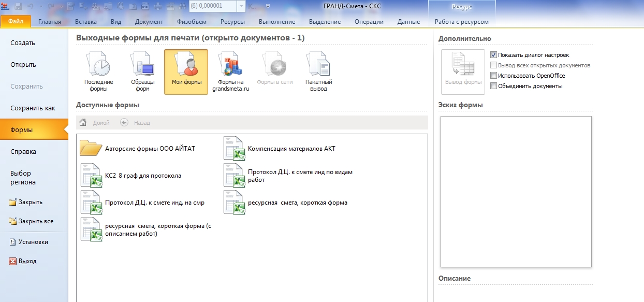Open the undo history dropdown arrow
Viewport: 644px width, 302px height.
pyautogui.click(x=41, y=6)
